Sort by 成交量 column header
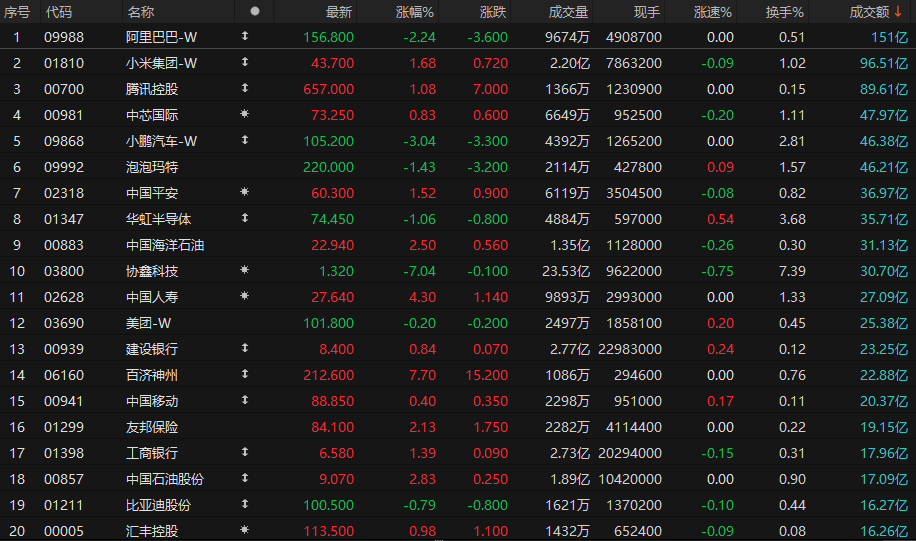The width and height of the screenshot is (916, 541). point(568,12)
